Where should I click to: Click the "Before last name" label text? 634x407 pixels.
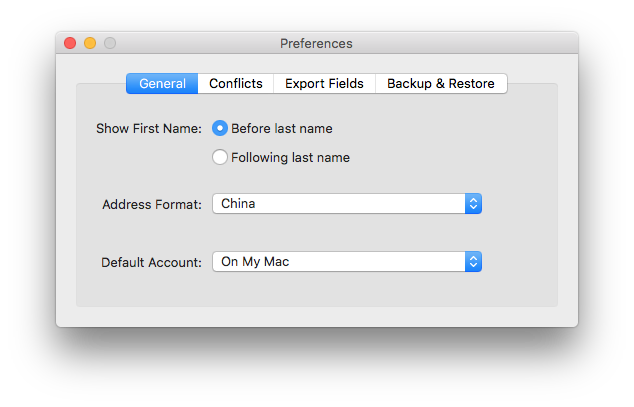pos(282,129)
